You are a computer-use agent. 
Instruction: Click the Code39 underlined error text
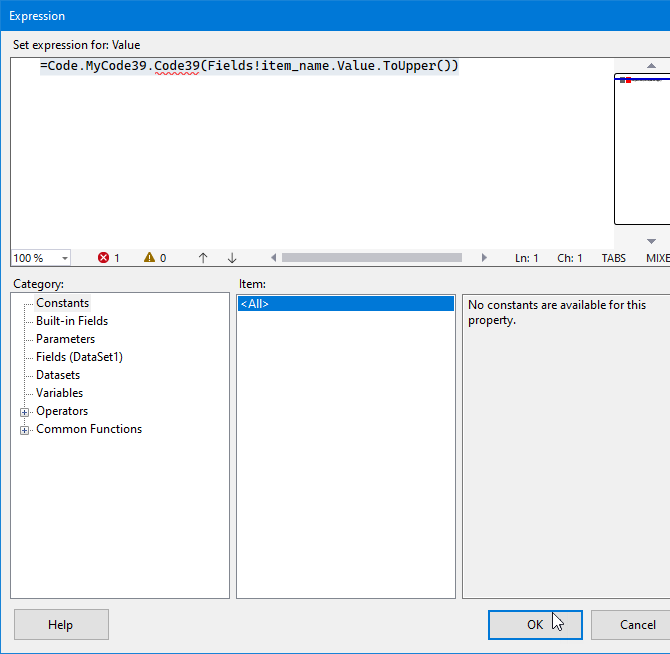point(176,66)
